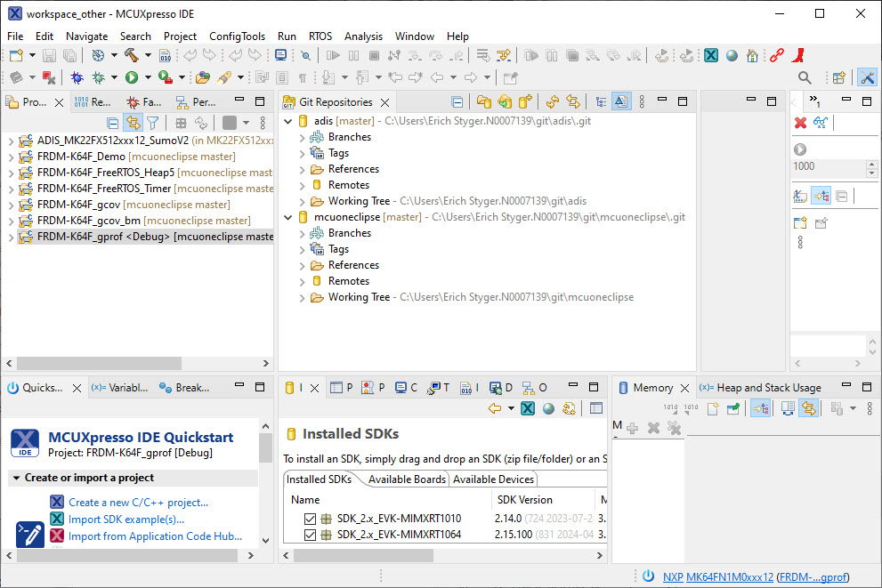
Task: Expand Branches under the adis repository
Action: [303, 137]
